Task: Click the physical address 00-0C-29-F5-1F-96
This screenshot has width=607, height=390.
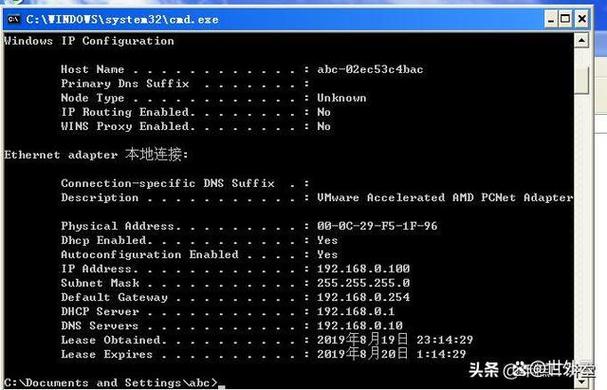Action: (x=377, y=226)
